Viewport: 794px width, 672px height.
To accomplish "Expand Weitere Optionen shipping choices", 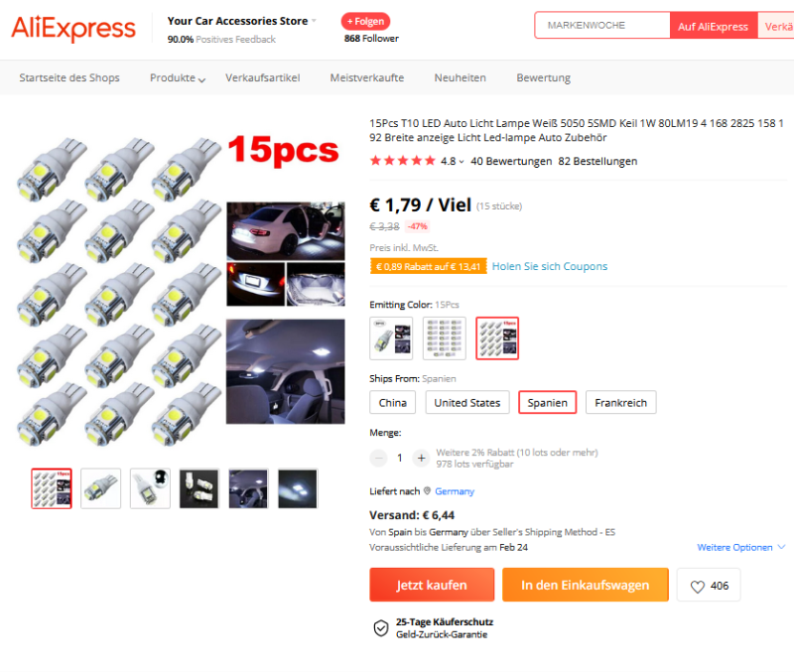I will (x=740, y=547).
